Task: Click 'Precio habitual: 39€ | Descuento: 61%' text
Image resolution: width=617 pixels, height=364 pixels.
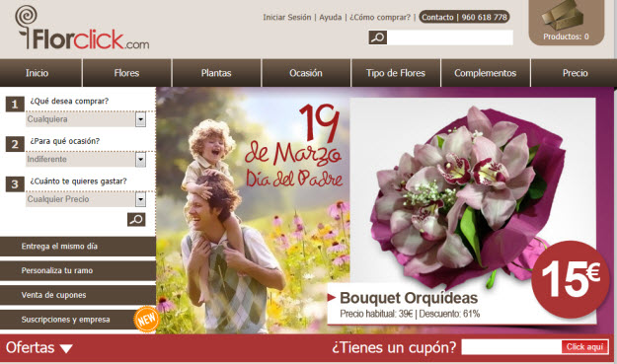Action: point(410,314)
